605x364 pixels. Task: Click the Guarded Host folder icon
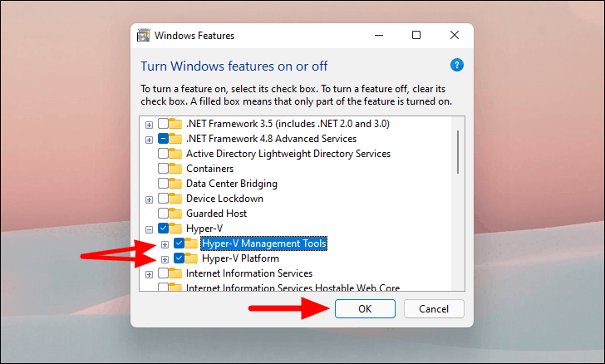(x=175, y=214)
